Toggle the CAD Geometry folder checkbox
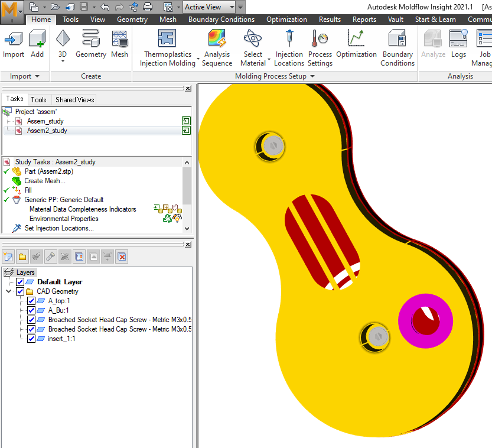Screen dimensions: 492x448 click(20, 291)
